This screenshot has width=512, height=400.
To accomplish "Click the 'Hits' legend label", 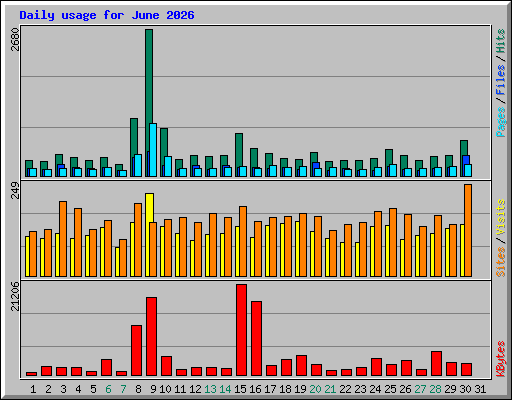I will 501,41.
